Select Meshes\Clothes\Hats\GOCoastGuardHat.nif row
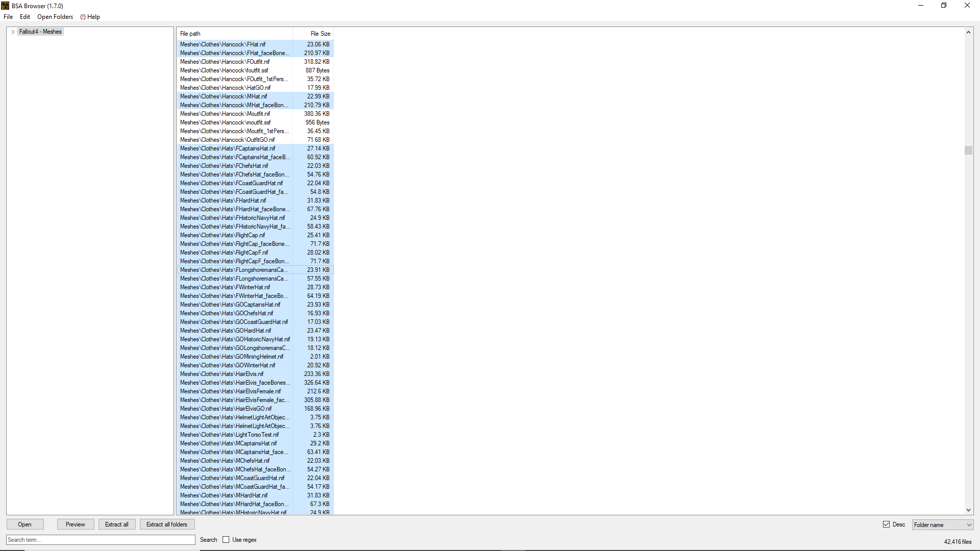Image resolution: width=980 pixels, height=551 pixels. 255,322
